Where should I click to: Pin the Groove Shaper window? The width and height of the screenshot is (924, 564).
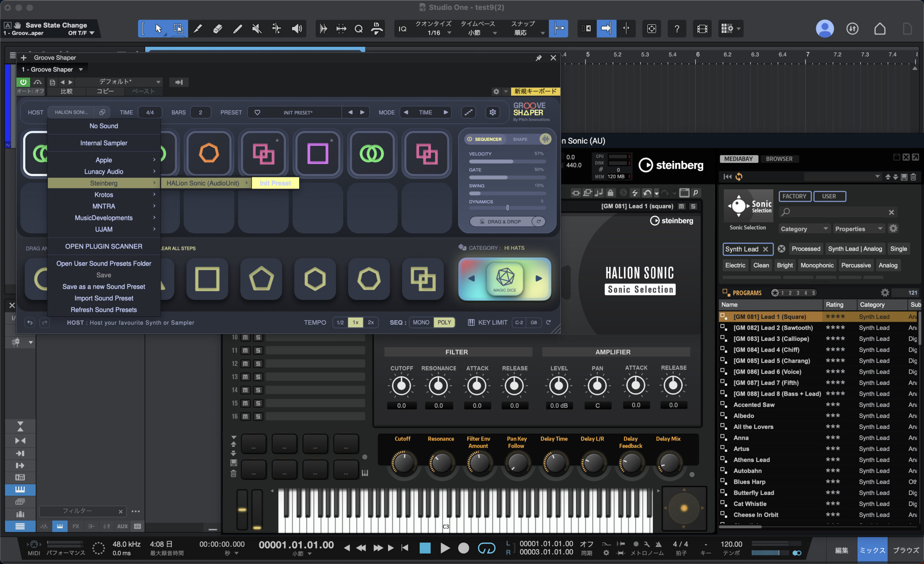[539, 58]
